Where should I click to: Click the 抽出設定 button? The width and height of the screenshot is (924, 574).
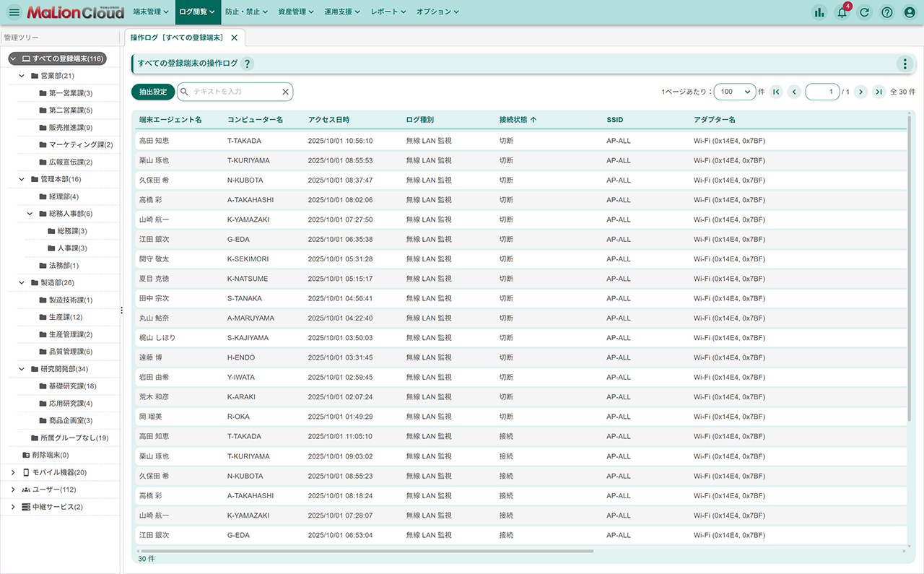click(152, 92)
